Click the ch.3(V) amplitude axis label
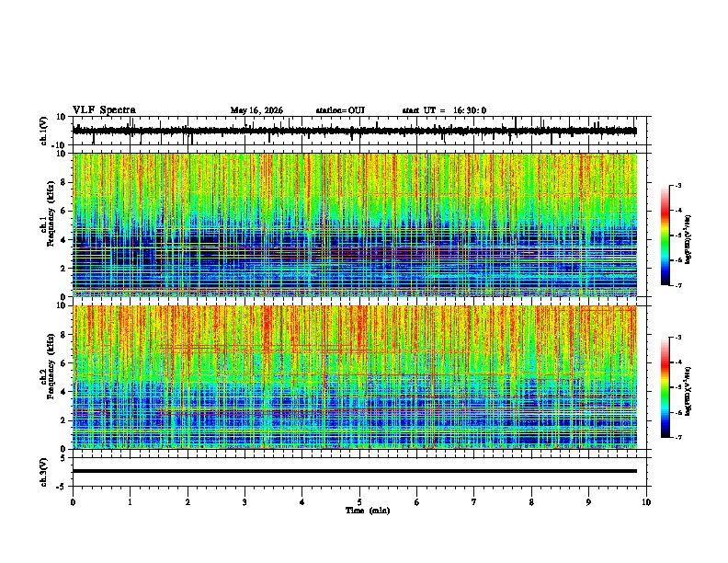This screenshot has height=563, width=728. (x=44, y=472)
